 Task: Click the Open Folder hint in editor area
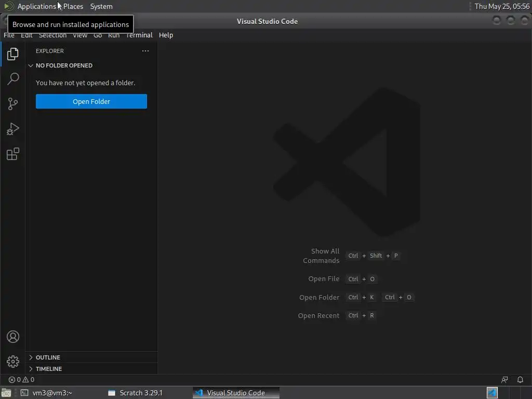[319, 298]
